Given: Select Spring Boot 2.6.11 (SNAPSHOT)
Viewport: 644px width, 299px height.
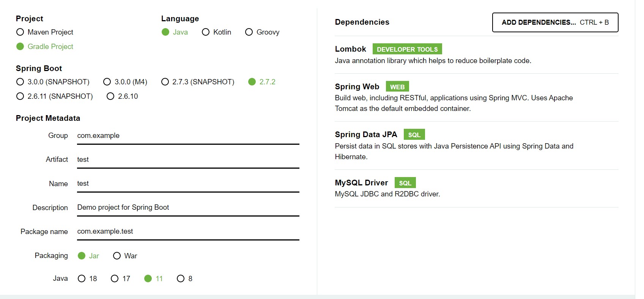Looking at the screenshot, I should click(20, 97).
